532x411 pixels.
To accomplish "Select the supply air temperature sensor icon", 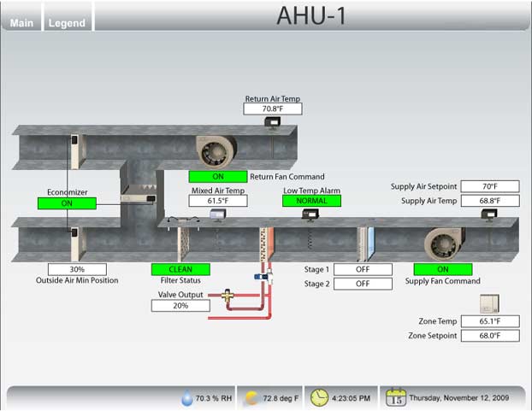I will (489, 215).
